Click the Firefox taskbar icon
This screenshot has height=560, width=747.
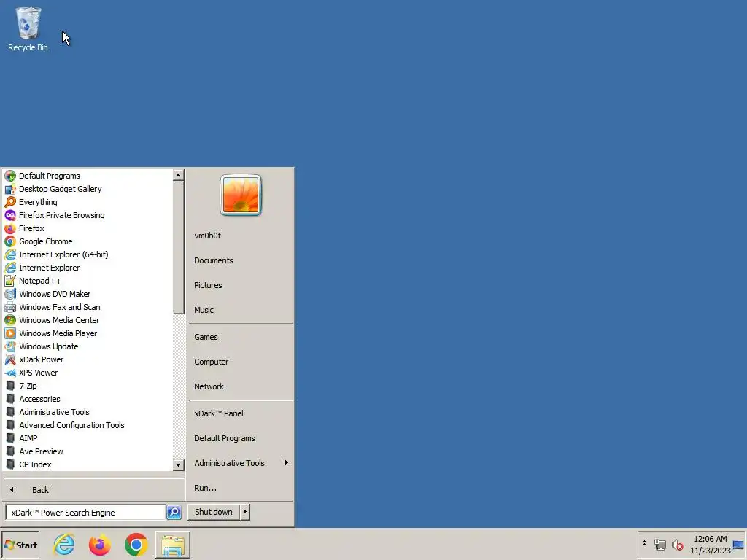100,545
